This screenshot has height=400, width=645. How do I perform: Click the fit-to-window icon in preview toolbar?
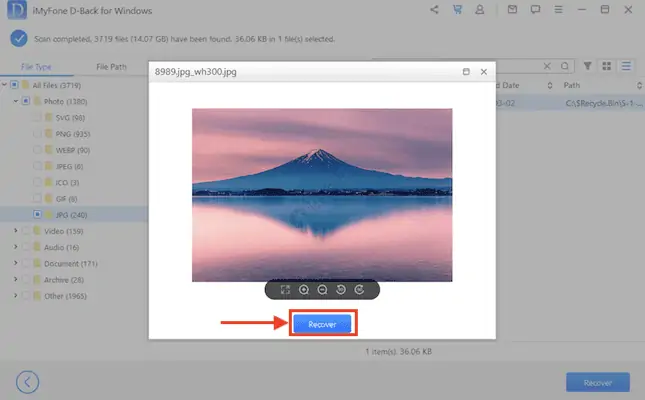(285, 290)
